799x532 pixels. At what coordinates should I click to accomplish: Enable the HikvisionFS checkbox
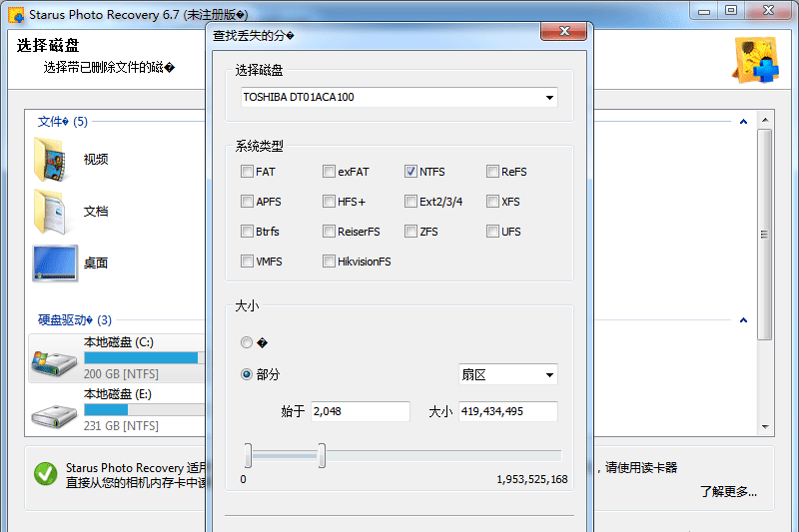[329, 262]
